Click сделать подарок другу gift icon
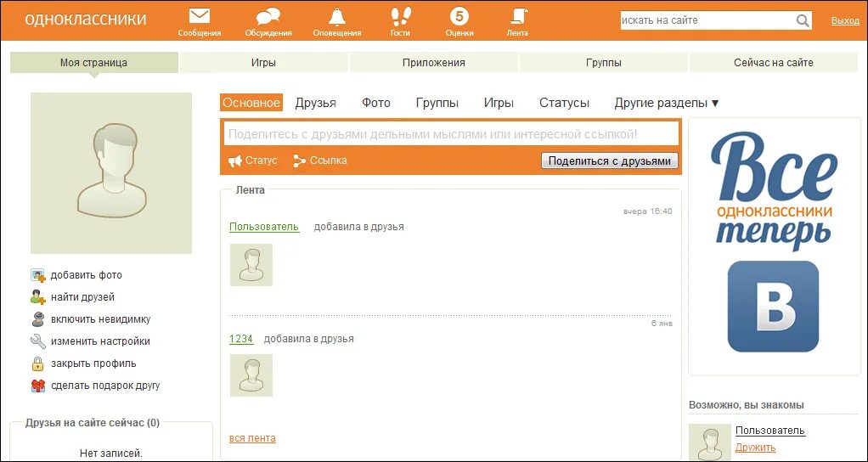The image size is (868, 462). coord(37,386)
